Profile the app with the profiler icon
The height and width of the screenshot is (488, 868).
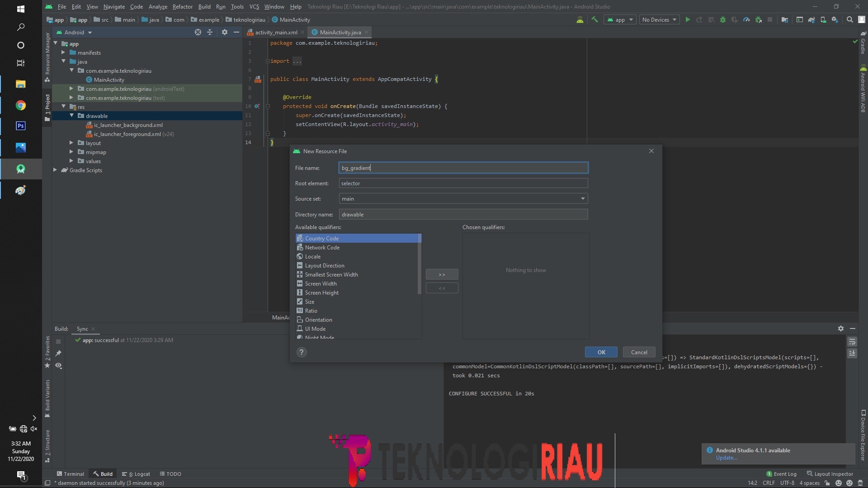(746, 19)
